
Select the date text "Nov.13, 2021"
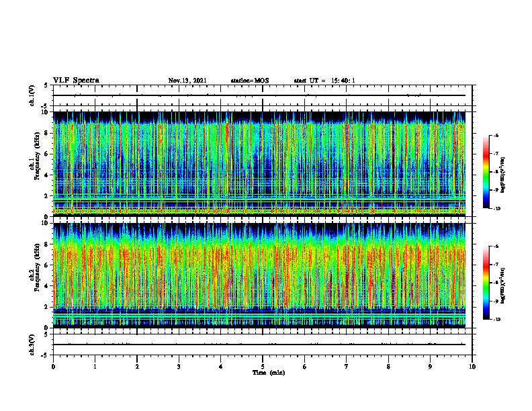[x=187, y=81]
